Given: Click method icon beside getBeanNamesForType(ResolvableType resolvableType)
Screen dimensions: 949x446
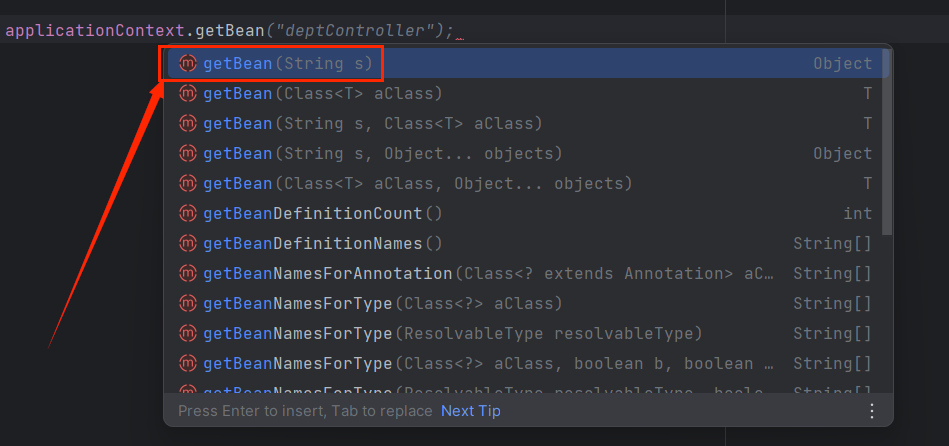Looking at the screenshot, I should [187, 333].
